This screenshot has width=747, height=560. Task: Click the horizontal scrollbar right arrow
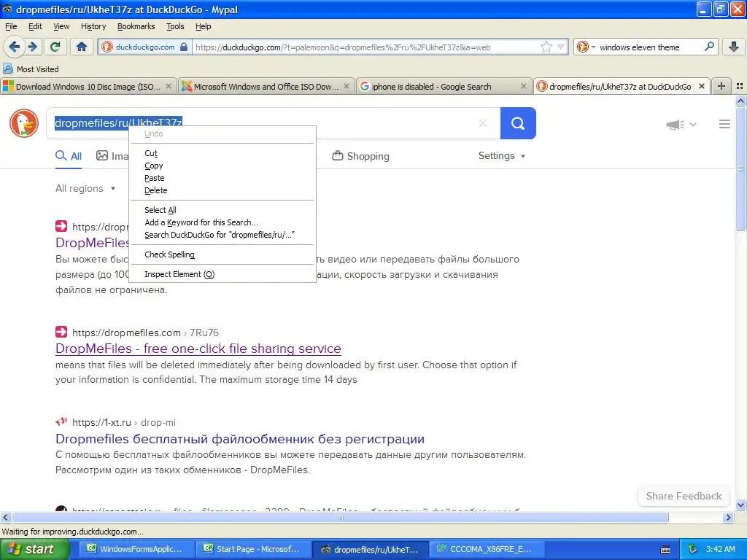tap(728, 517)
